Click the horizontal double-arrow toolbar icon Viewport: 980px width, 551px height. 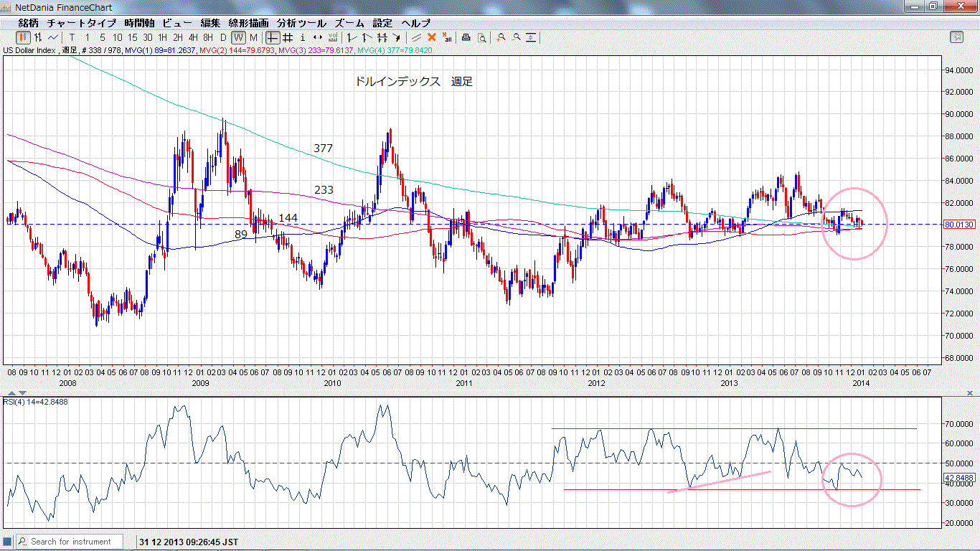coord(318,37)
